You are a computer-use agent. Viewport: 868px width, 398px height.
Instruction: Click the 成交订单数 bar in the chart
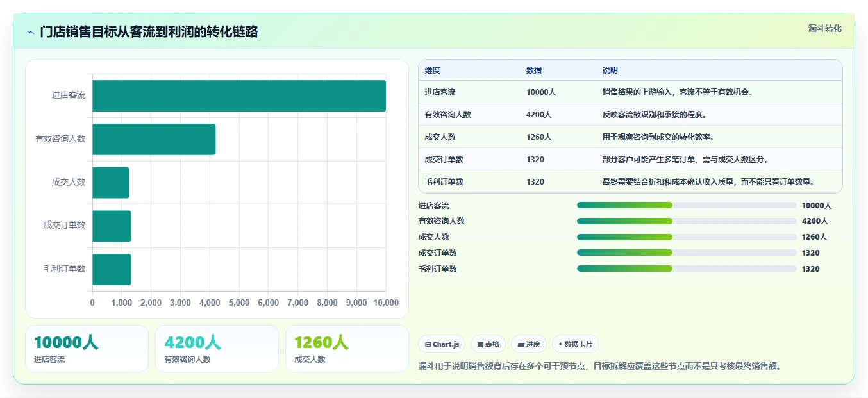112,226
